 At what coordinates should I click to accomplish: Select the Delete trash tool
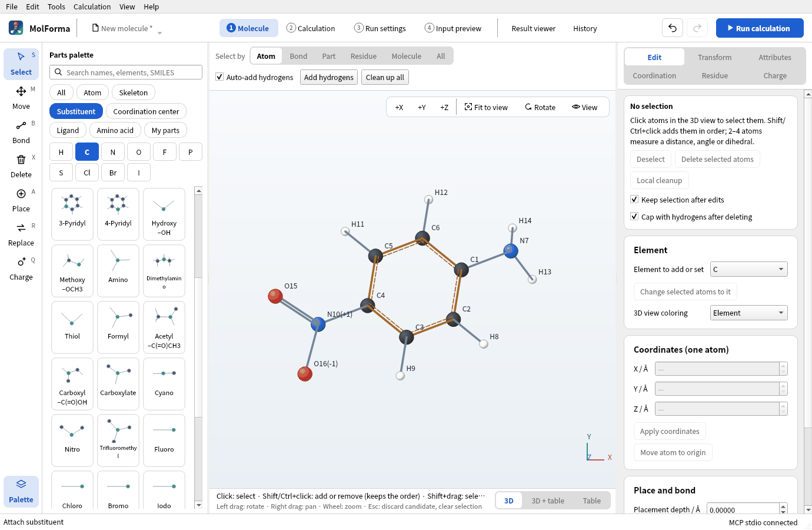[21, 166]
